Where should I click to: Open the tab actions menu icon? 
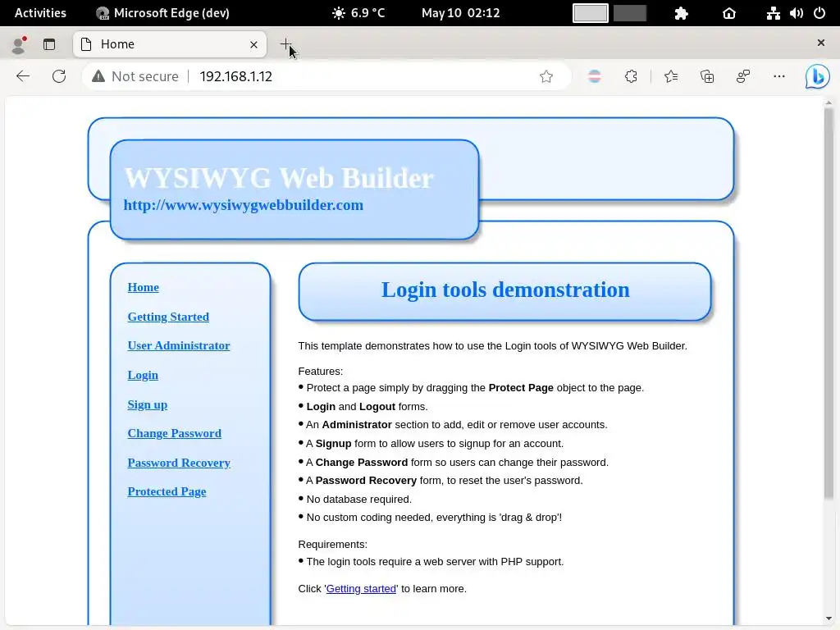click(49, 44)
